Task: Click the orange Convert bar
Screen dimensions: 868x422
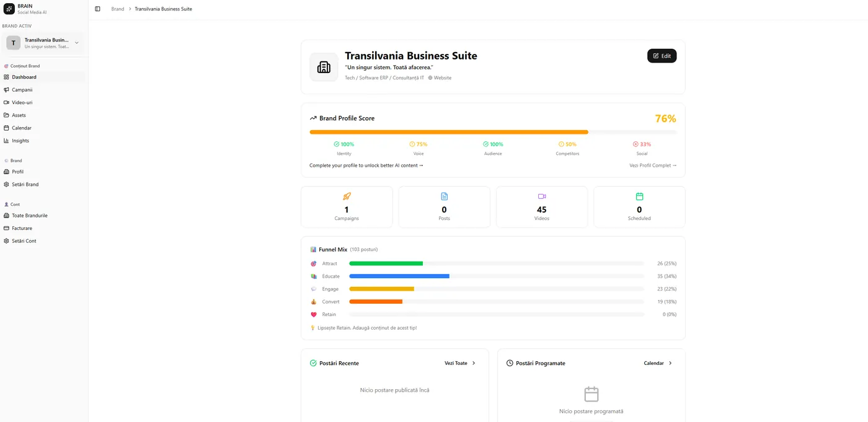Action: pyautogui.click(x=376, y=302)
